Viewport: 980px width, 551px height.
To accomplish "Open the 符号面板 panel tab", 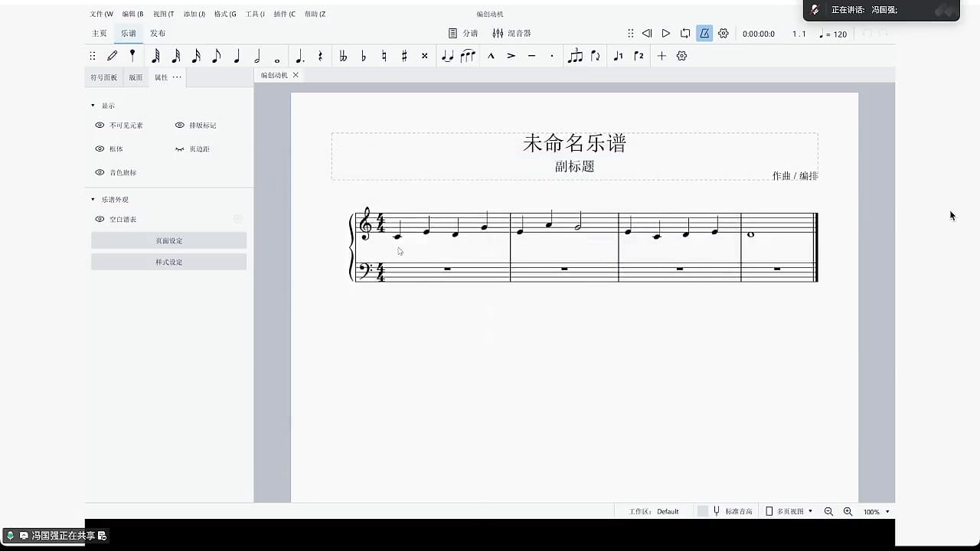I will point(104,77).
